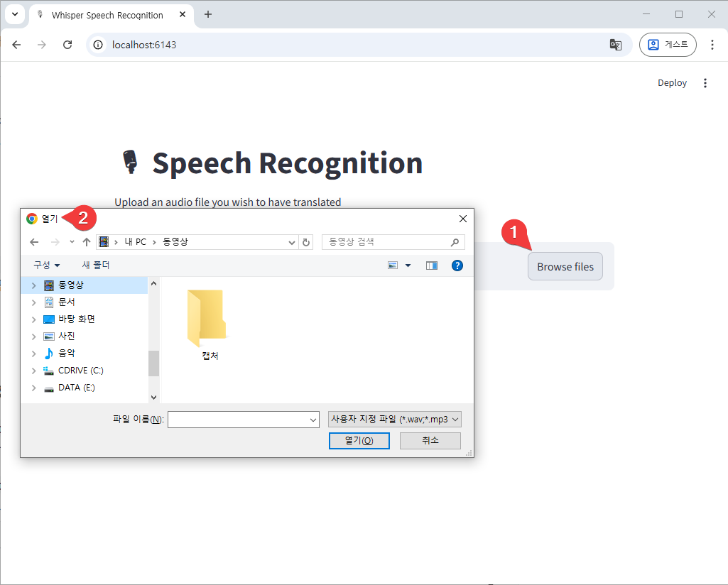728x585 pixels.
Task: Open the view mode dropdown arrow
Action: pyautogui.click(x=408, y=266)
